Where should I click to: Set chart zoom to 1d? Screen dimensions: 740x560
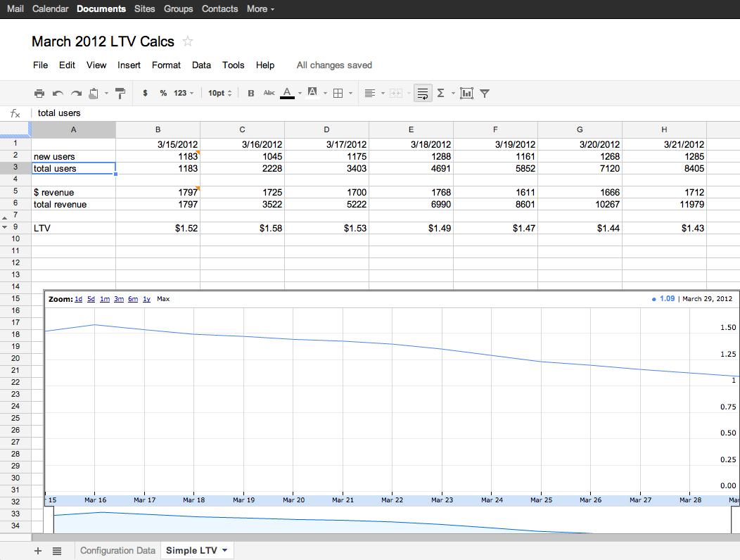coord(78,299)
